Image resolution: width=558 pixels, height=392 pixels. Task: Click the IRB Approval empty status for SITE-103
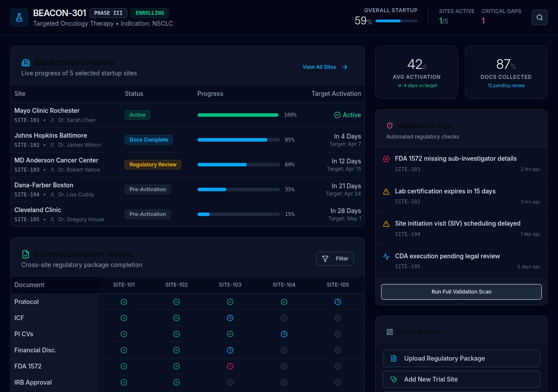(x=230, y=382)
